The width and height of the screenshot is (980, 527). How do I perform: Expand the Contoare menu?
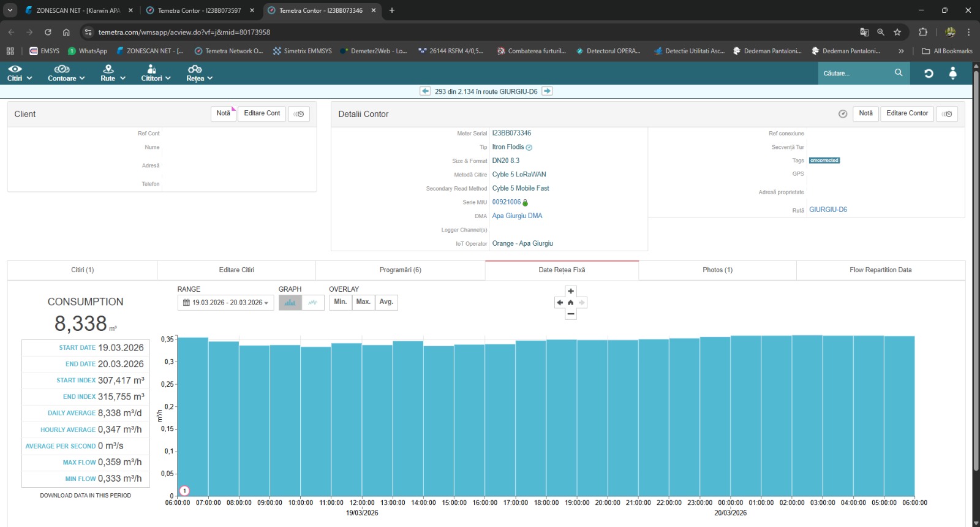tap(66, 73)
